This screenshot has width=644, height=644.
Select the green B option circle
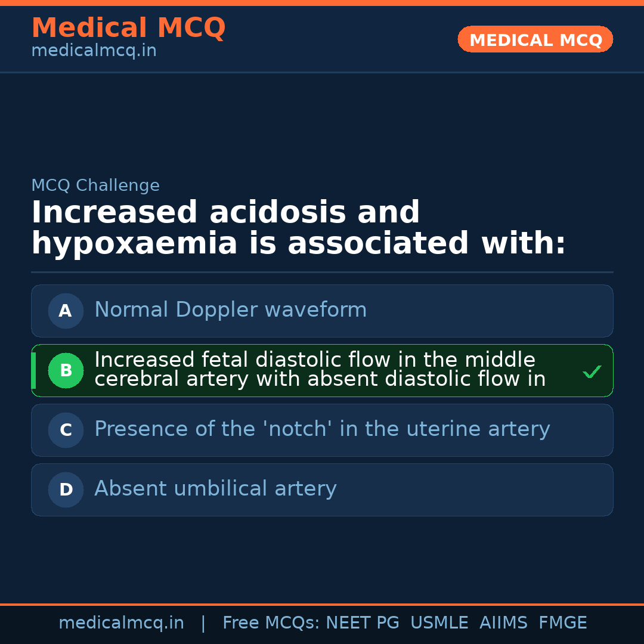click(x=66, y=370)
